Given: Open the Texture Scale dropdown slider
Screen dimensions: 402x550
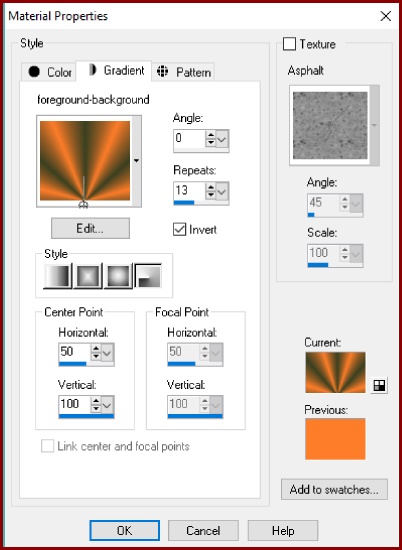Looking at the screenshot, I should [356, 254].
